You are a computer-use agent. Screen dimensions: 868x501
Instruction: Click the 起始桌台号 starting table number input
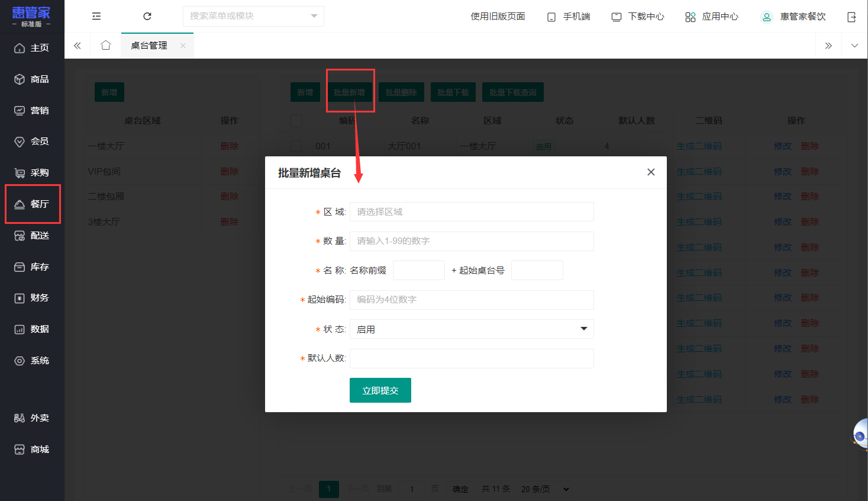[537, 271]
